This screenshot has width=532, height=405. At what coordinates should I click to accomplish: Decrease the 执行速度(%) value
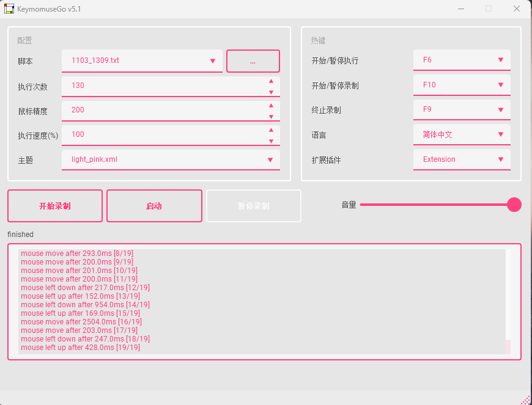271,141
